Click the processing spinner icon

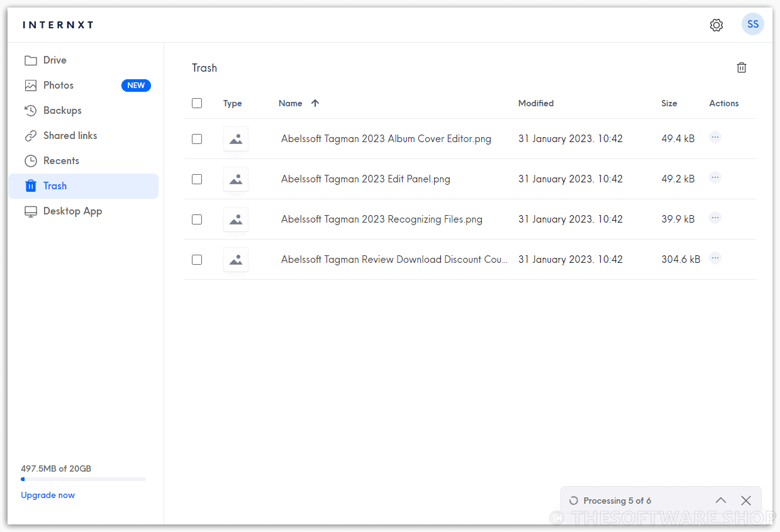(x=574, y=501)
